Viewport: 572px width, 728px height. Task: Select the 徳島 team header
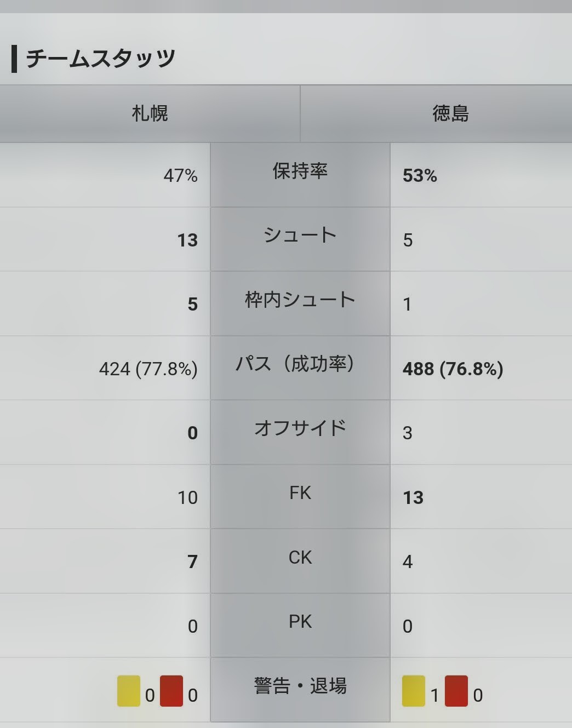tap(450, 114)
